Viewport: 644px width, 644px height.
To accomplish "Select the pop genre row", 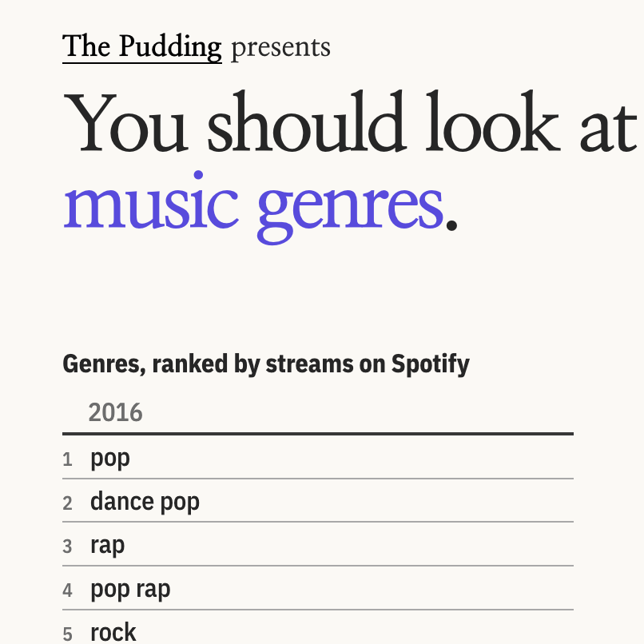I will [x=318, y=458].
